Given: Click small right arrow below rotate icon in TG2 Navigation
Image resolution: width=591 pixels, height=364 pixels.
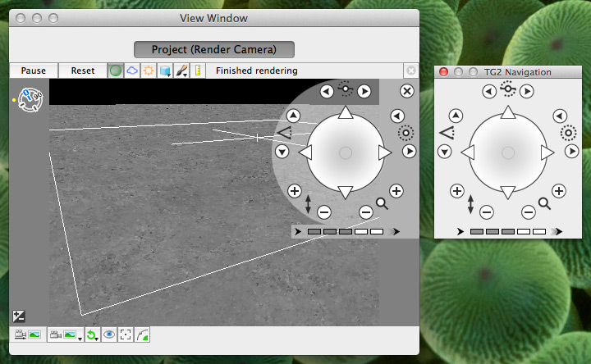Looking at the screenshot, I should click(571, 152).
